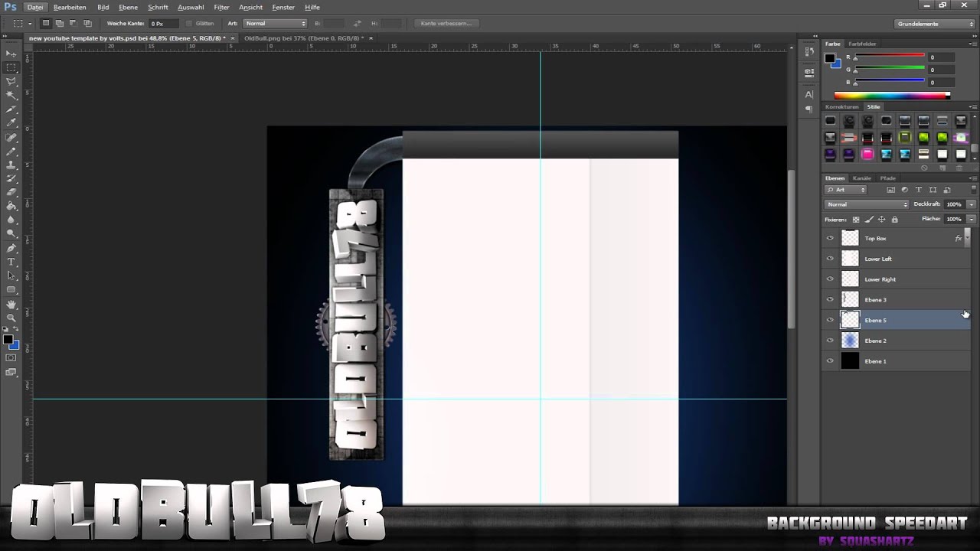Screen dimensions: 980x551
Task: Switch to the Farbfelder tab
Action: coord(862,44)
